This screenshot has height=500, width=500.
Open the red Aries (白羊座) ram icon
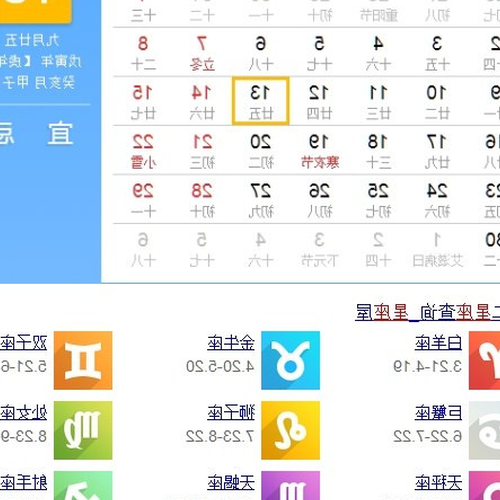(484, 360)
